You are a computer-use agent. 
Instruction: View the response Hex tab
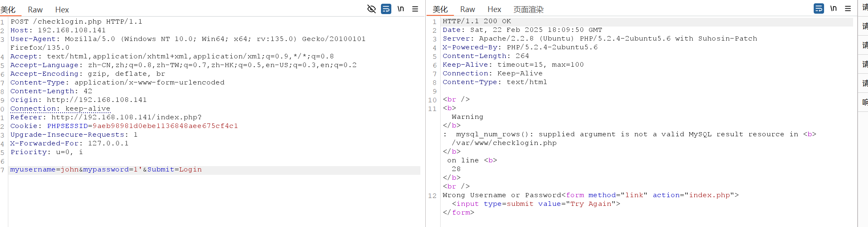[x=494, y=10]
